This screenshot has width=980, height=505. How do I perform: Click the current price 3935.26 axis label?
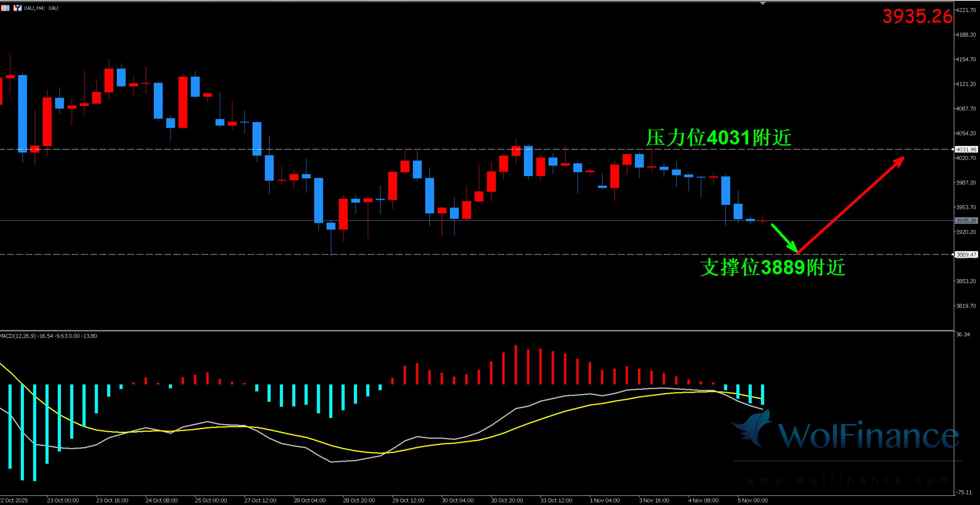tap(966, 221)
